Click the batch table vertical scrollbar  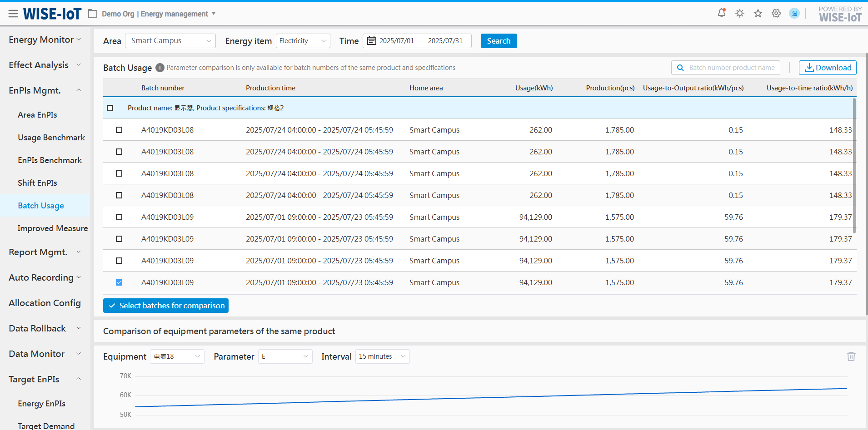[854, 166]
